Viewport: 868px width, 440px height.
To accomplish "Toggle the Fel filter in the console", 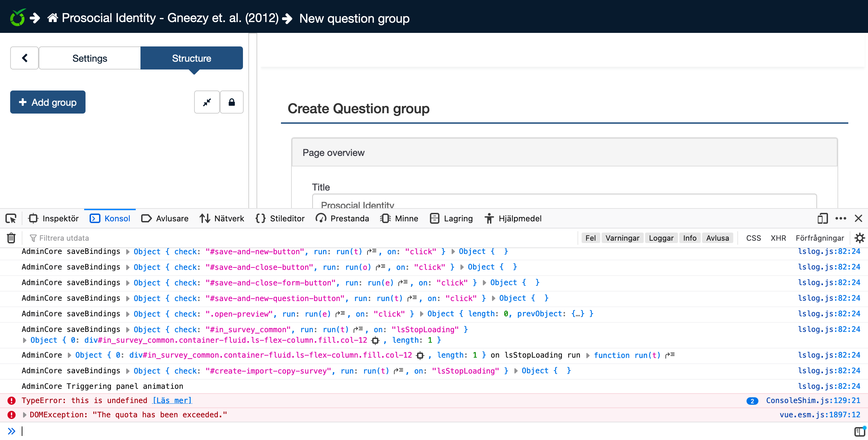I will tap(590, 238).
